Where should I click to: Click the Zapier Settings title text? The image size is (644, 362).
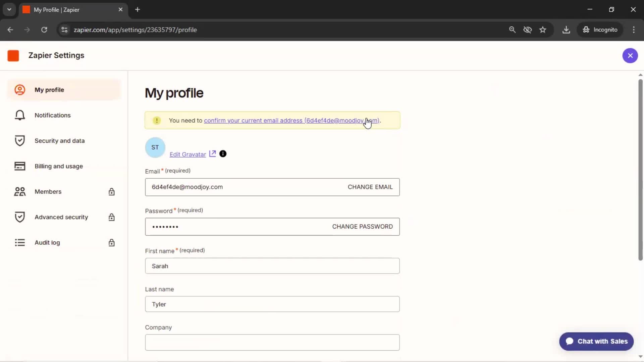click(x=56, y=56)
